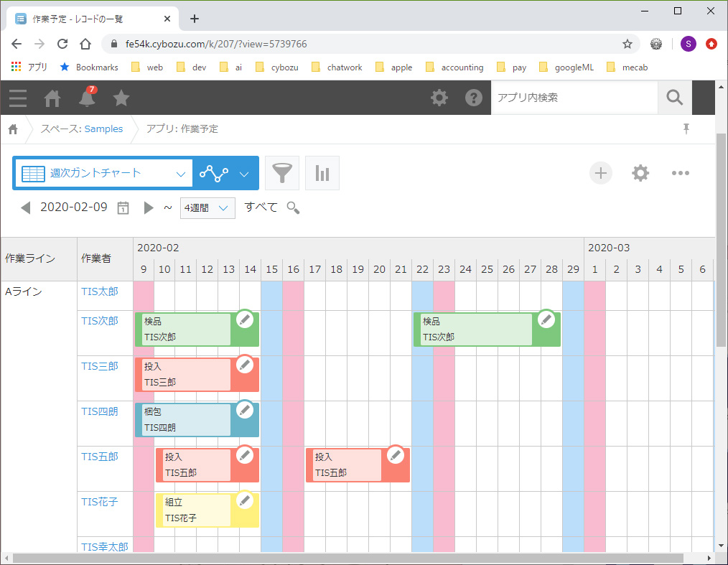Open the TIS三郎 worker link
This screenshot has height=565, width=728.
click(99, 366)
